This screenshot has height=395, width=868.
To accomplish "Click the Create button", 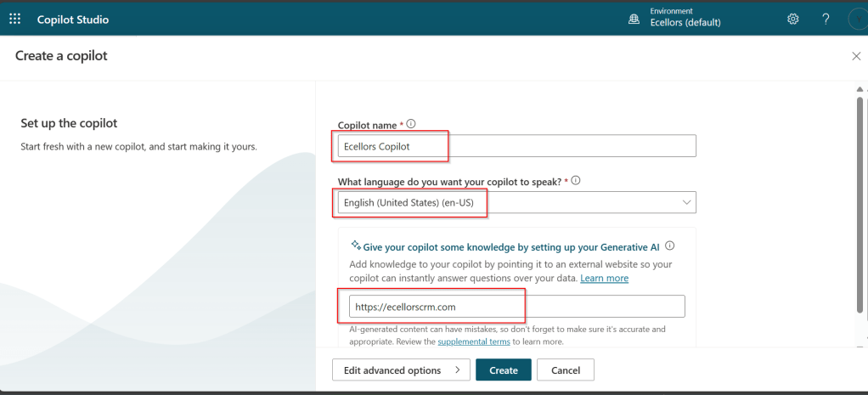I will [503, 370].
